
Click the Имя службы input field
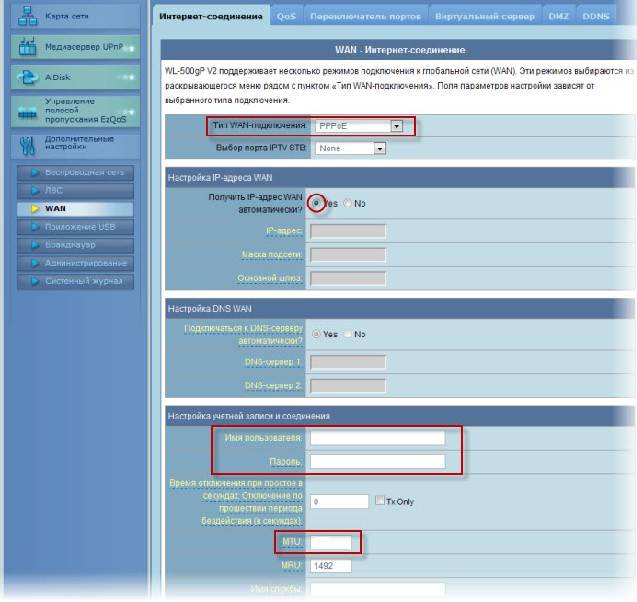coord(377,589)
